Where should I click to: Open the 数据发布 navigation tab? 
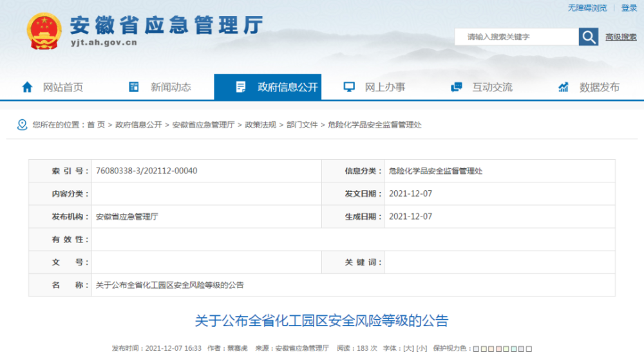pos(589,87)
